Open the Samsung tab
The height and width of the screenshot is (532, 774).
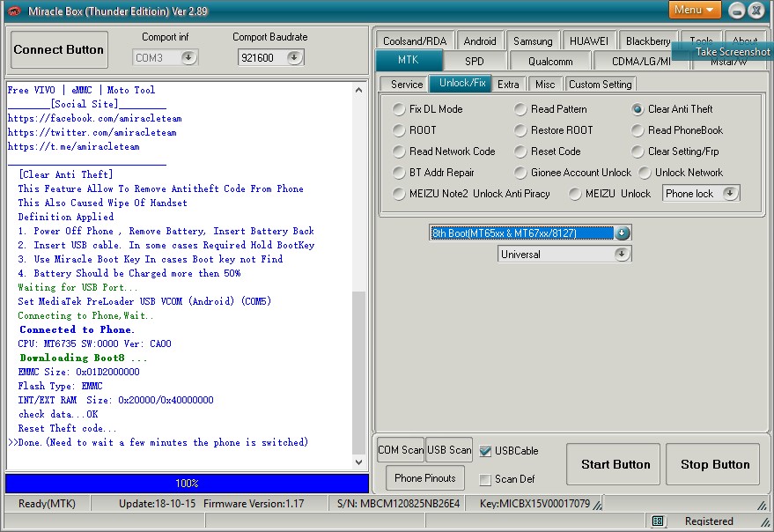[x=533, y=41]
